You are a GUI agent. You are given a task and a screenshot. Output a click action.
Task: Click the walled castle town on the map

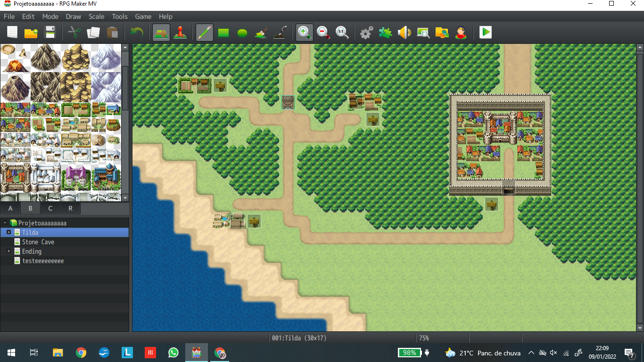click(x=500, y=144)
